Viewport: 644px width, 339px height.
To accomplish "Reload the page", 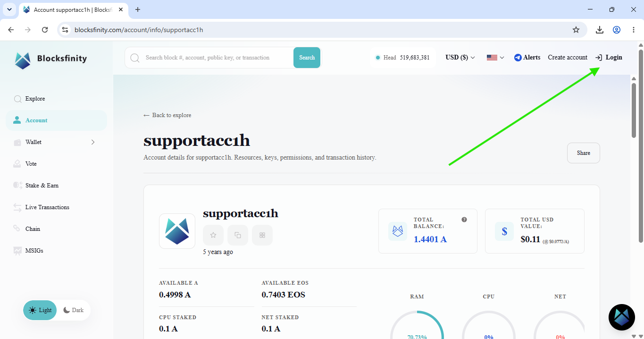I will pyautogui.click(x=45, y=30).
